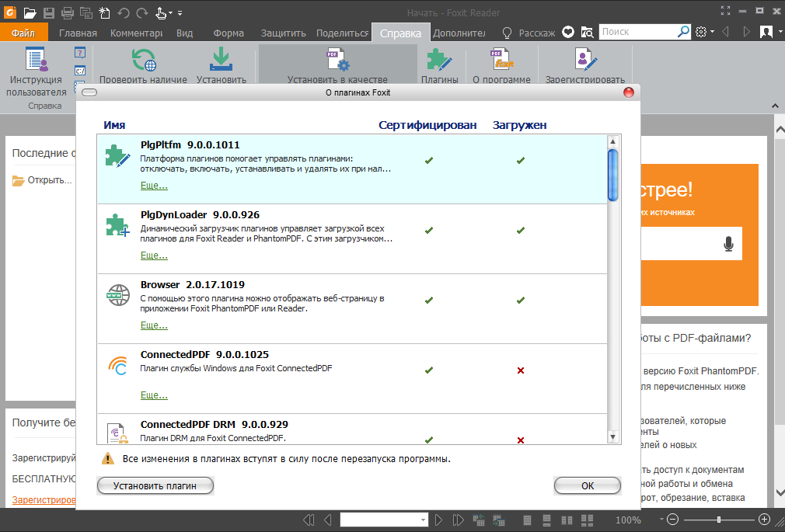Collapse the ribbon with the chevron
Viewport: 785px width, 532px height.
coord(775,106)
